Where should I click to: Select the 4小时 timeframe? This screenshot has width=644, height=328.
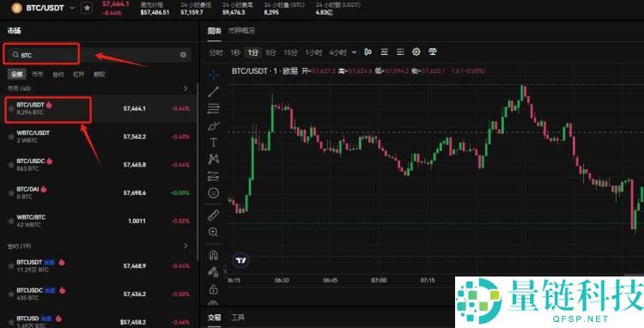(x=338, y=52)
